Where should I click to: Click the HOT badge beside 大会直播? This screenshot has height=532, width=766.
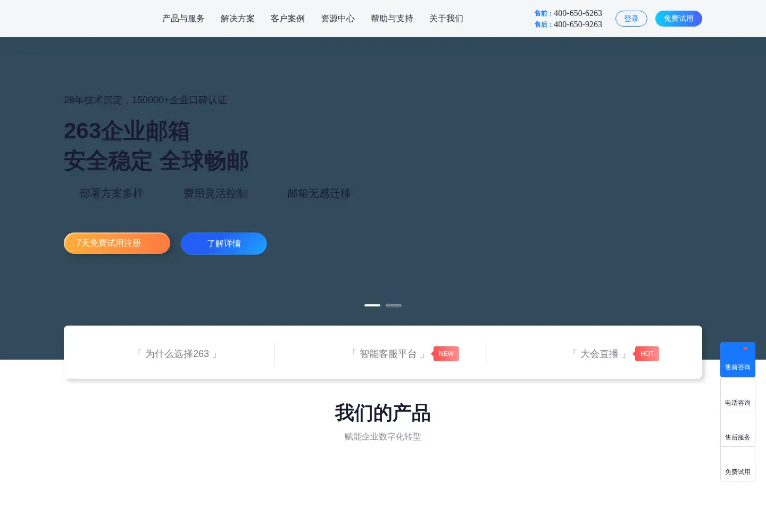647,354
